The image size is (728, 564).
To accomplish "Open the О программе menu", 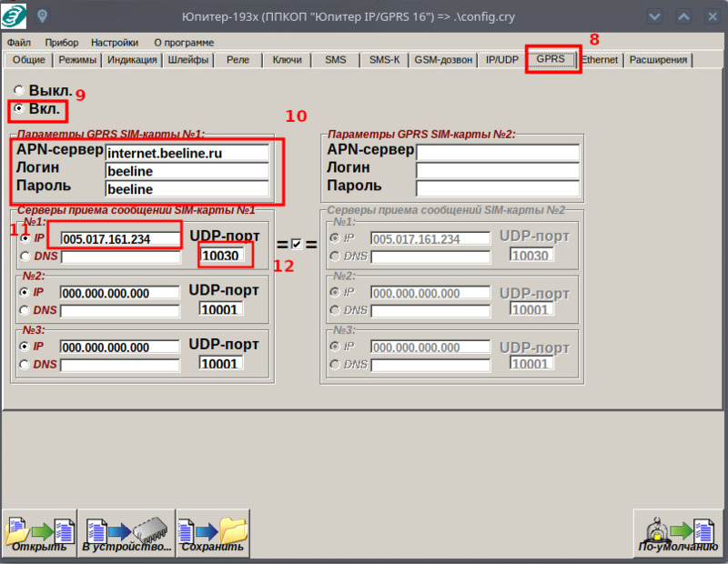I will (184, 42).
